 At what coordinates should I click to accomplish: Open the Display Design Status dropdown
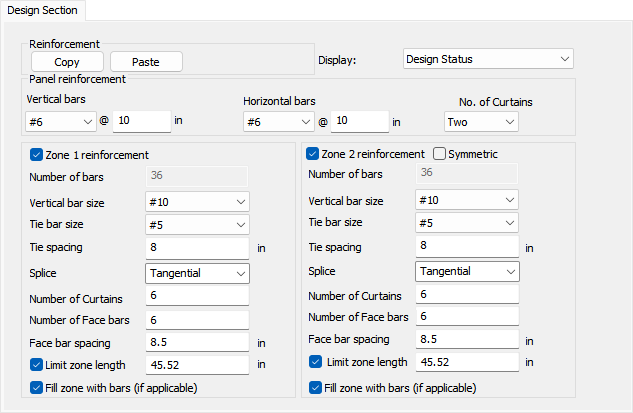(488, 59)
